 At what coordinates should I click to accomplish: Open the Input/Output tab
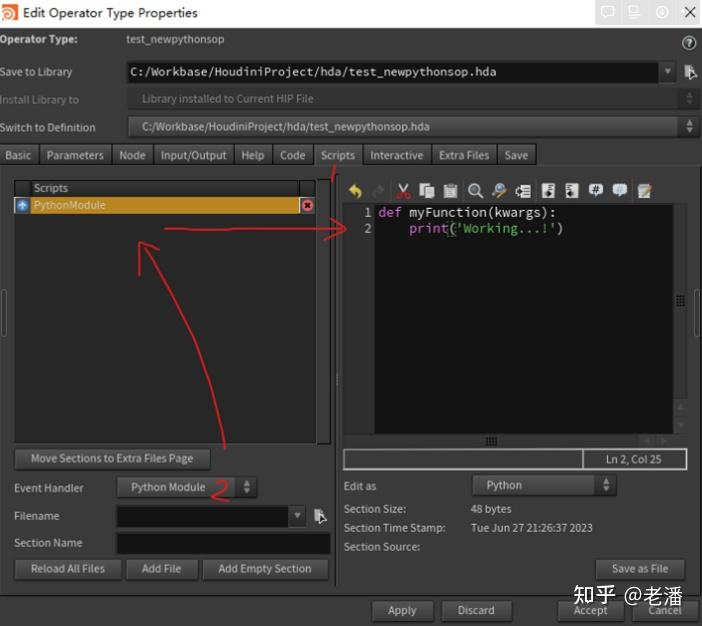click(193, 155)
